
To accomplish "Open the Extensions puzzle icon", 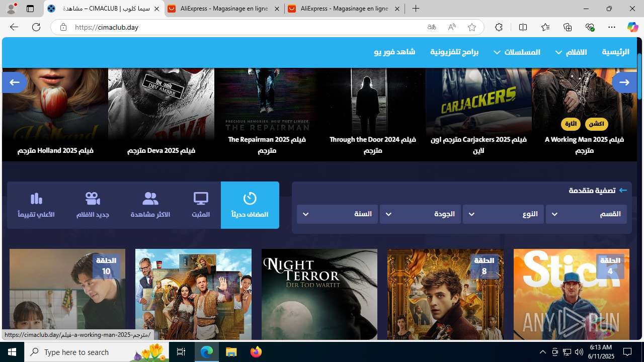I will pos(499,27).
